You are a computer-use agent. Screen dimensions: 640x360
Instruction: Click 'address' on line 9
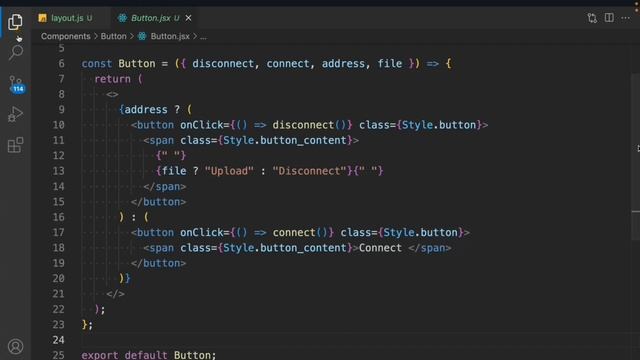point(146,110)
